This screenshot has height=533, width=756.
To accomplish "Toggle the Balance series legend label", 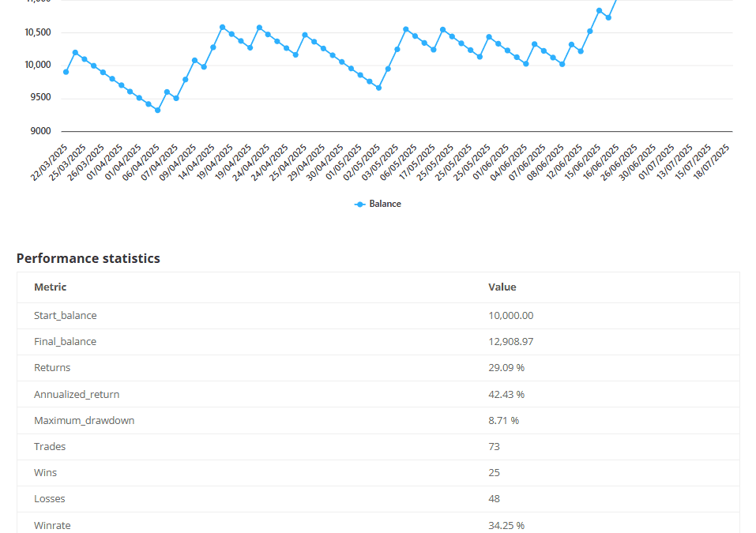I will (385, 204).
